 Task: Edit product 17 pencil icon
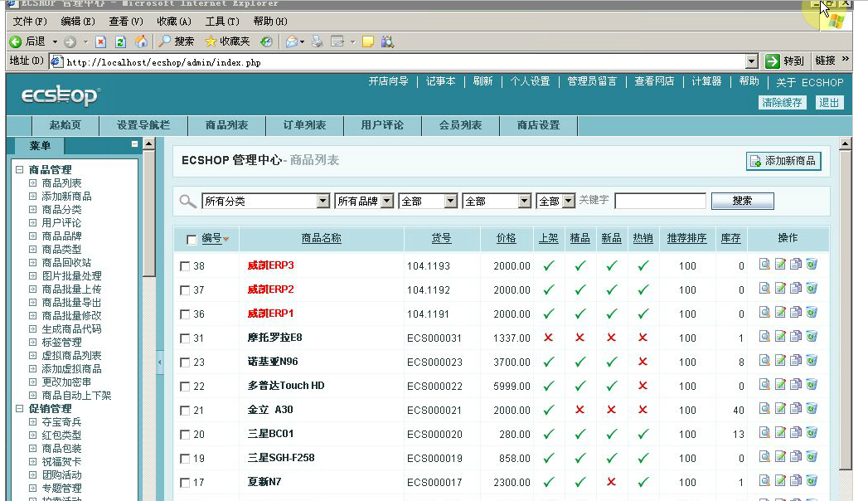[780, 481]
